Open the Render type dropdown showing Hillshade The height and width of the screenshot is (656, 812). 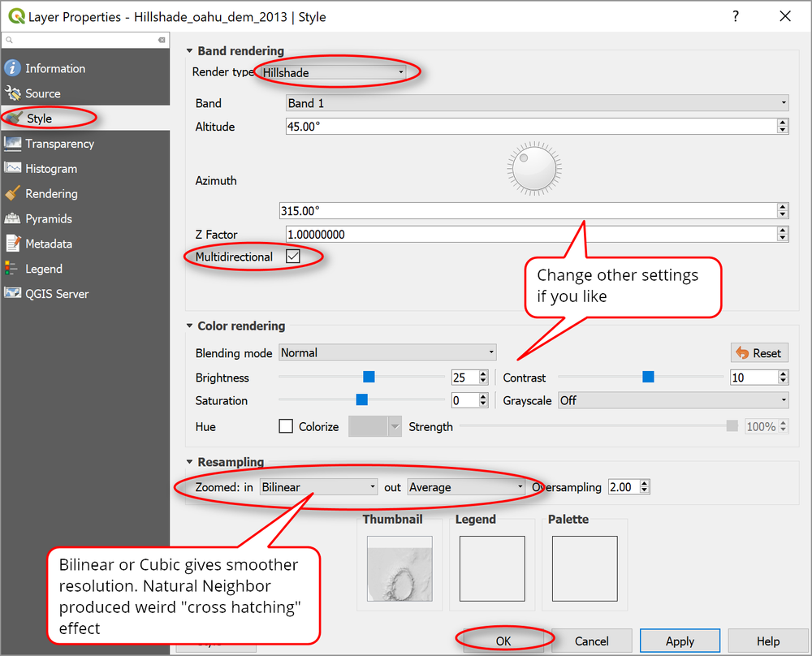click(333, 71)
